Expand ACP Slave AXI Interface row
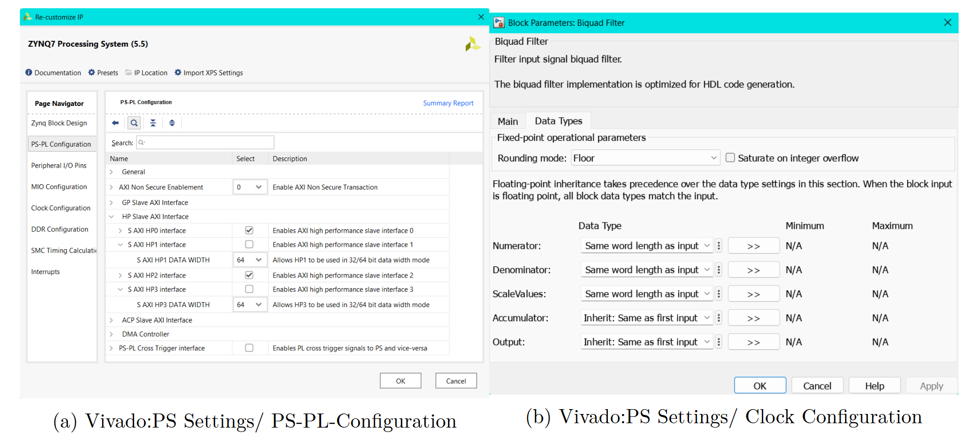This screenshot has height=448, width=980. (x=111, y=320)
